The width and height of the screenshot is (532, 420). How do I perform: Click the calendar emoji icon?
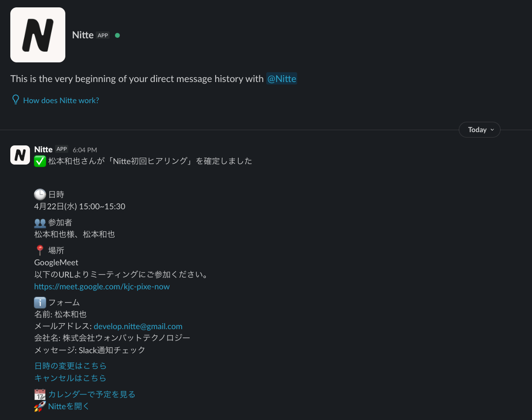point(40,394)
